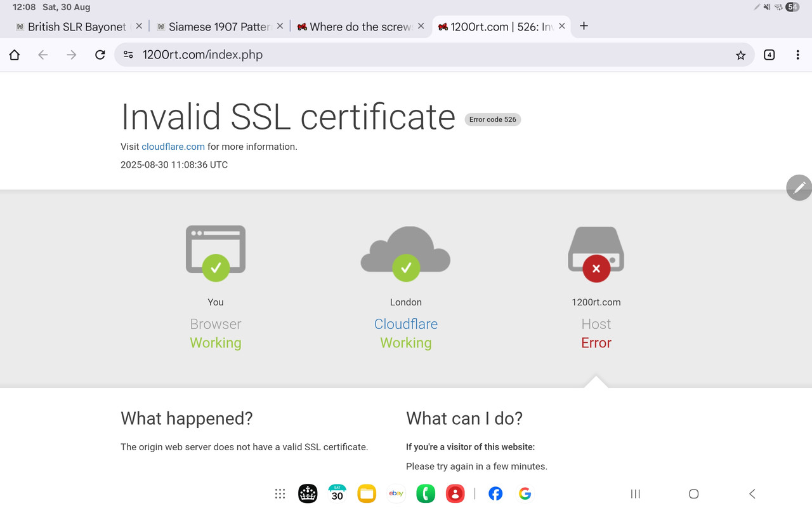Tap the origin web server explanation text

tap(244, 447)
